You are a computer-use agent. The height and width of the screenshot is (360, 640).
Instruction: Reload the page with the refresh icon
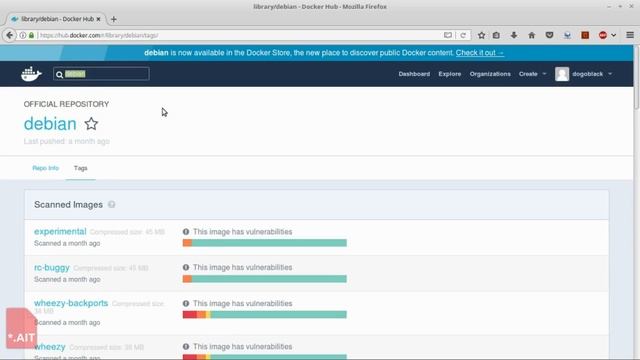(x=463, y=35)
